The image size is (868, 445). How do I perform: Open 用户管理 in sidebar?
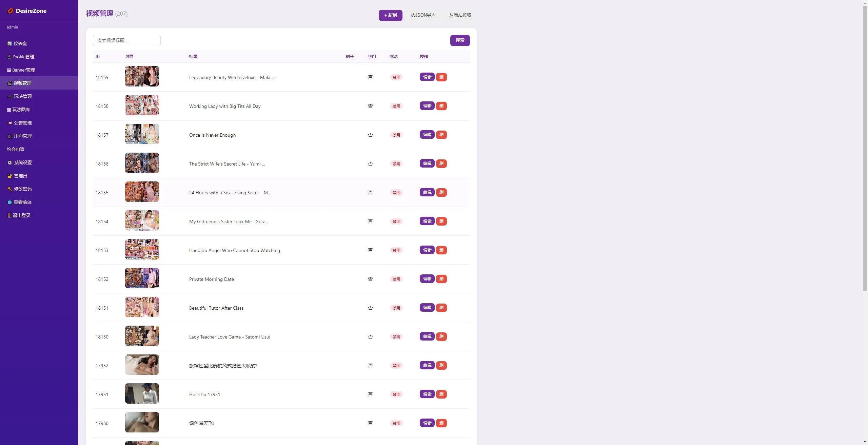point(39,136)
